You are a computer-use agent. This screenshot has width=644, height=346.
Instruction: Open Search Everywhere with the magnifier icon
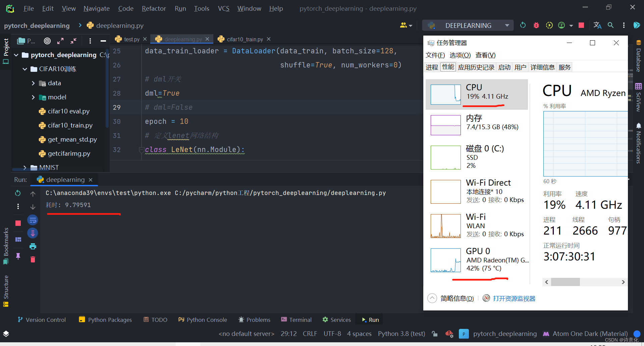[x=610, y=25]
